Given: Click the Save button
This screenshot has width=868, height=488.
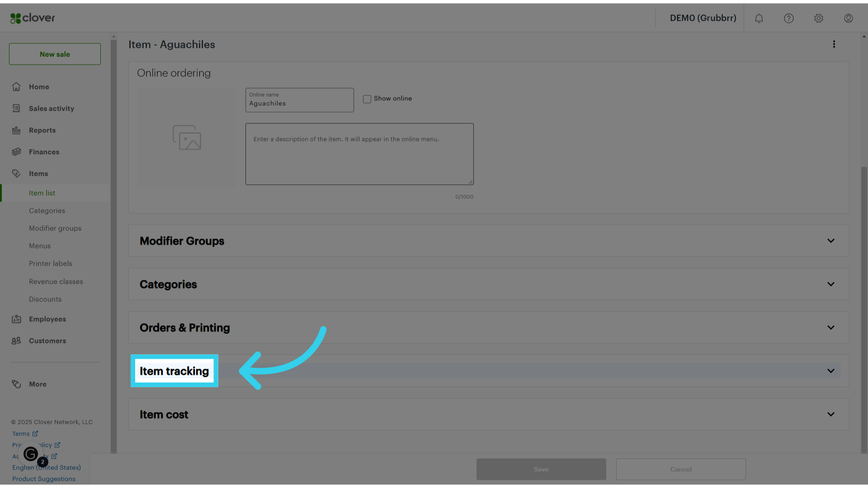Looking at the screenshot, I should (541, 469).
